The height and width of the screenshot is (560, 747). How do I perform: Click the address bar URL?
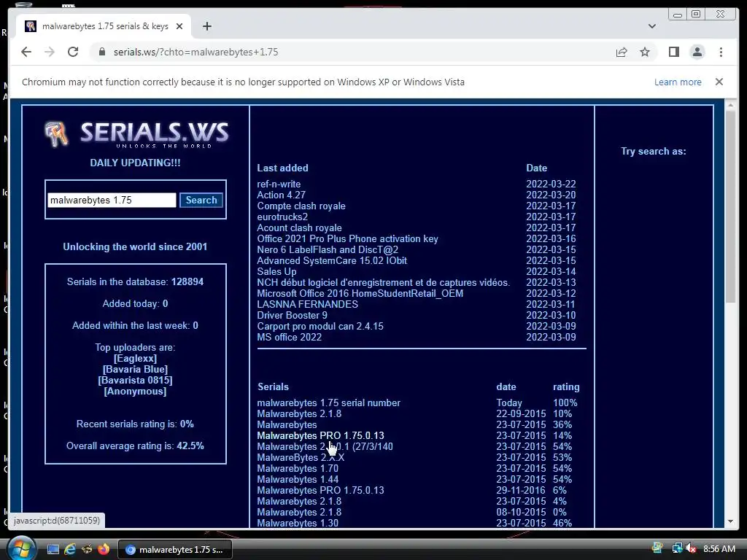click(196, 52)
